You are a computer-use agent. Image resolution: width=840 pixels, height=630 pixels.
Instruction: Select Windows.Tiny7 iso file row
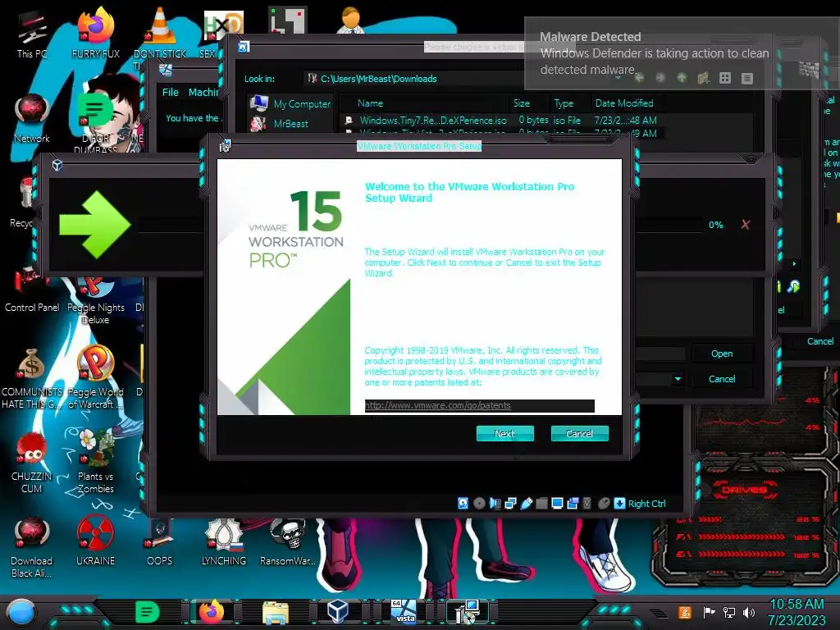(501, 120)
